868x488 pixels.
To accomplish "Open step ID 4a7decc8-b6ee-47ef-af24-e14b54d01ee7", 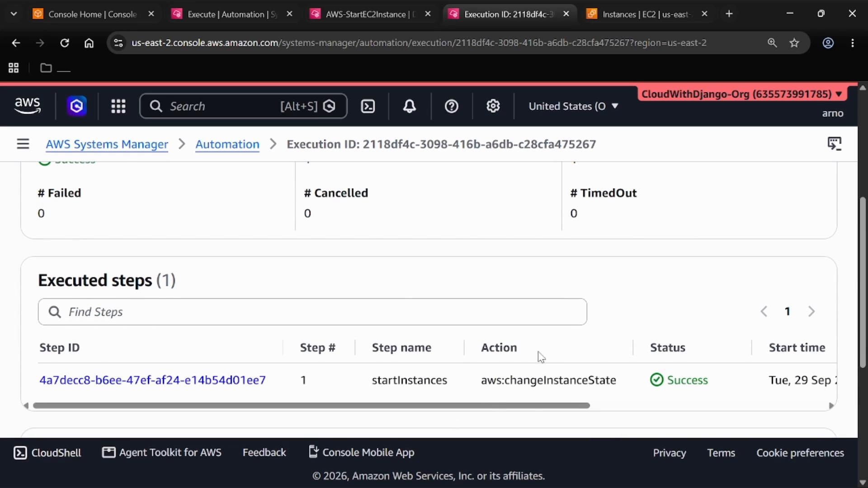I will [152, 380].
